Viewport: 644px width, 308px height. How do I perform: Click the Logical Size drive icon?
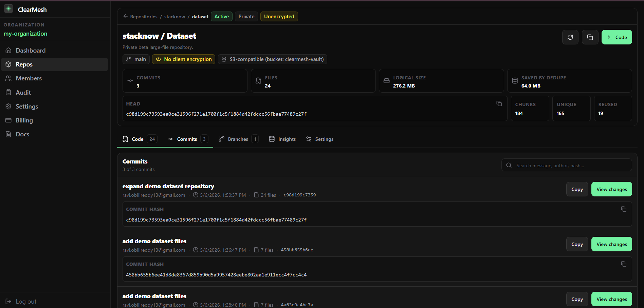pyautogui.click(x=386, y=81)
